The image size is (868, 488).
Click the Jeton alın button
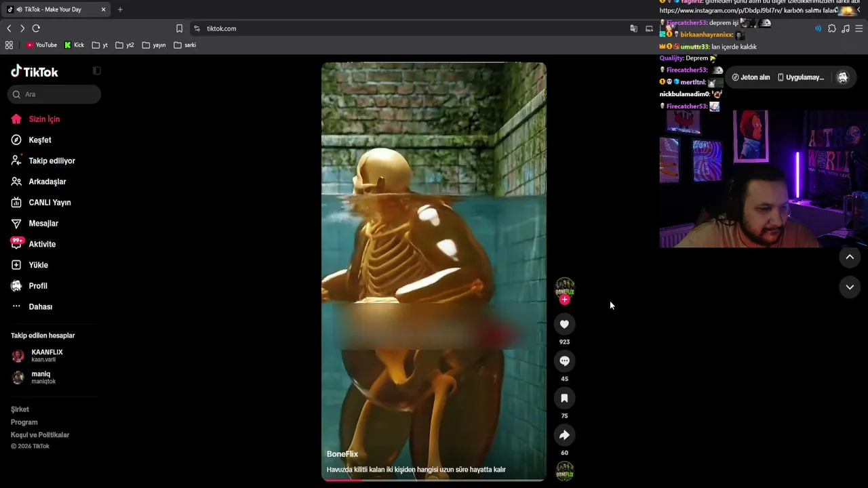pyautogui.click(x=751, y=77)
